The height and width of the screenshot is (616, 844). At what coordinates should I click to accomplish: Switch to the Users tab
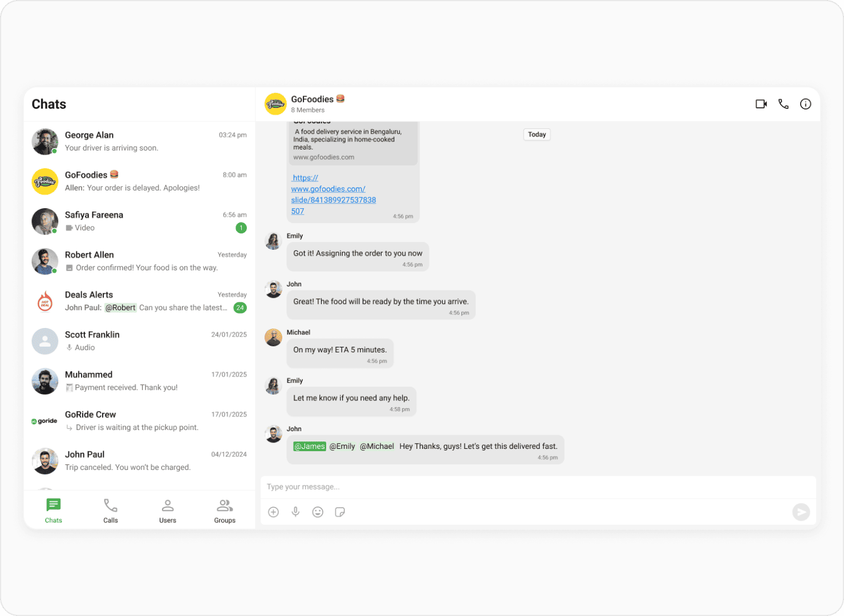click(168, 510)
